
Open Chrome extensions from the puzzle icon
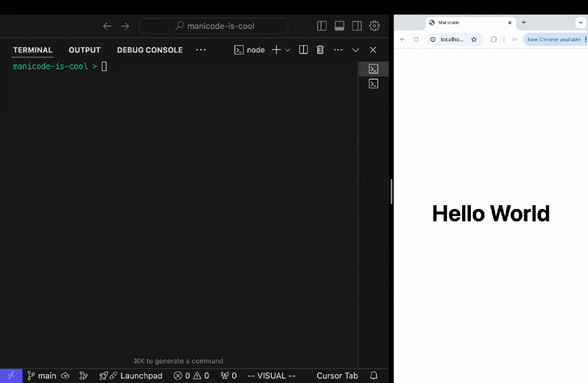(x=493, y=39)
